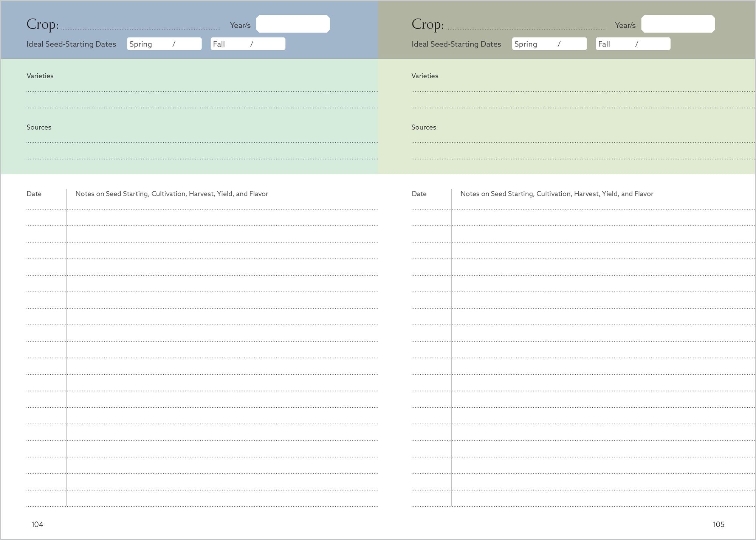The height and width of the screenshot is (540, 756).
Task: Select the Spring date field on right page
Action: pos(549,44)
